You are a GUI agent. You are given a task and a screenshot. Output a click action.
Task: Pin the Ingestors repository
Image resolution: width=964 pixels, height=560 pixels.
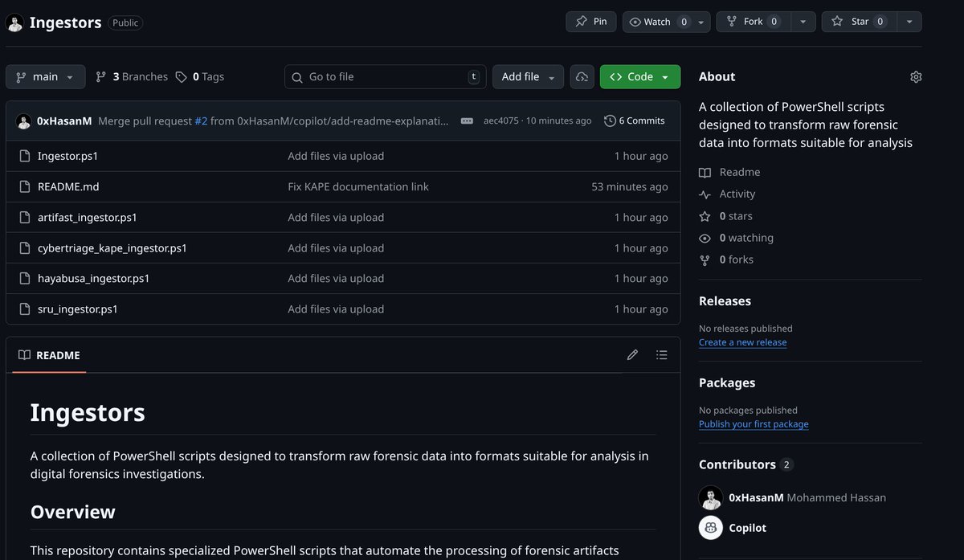591,22
